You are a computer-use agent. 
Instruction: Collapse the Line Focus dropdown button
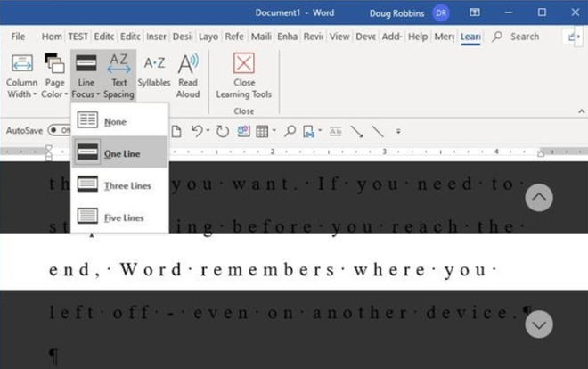(86, 76)
